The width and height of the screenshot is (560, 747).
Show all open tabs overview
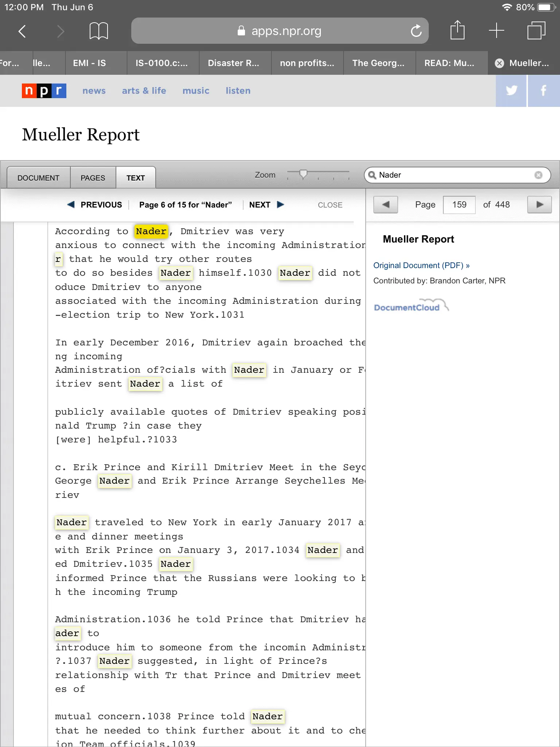pyautogui.click(x=536, y=31)
